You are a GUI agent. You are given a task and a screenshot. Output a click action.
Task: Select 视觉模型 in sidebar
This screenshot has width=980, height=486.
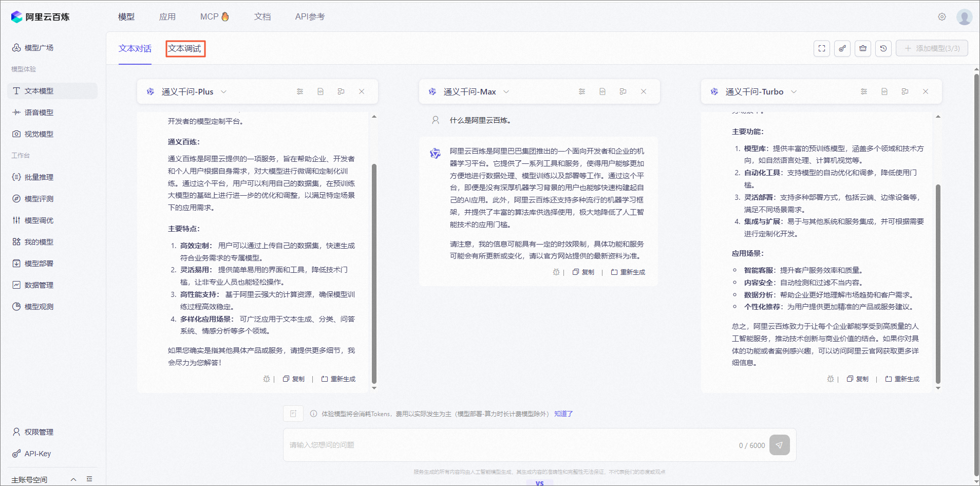pyautogui.click(x=52, y=134)
